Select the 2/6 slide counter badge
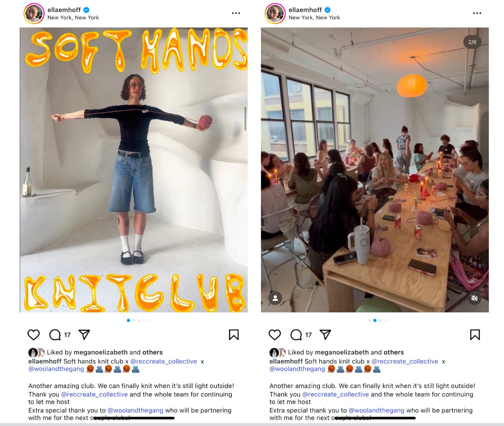This screenshot has width=504, height=426. pos(472,42)
